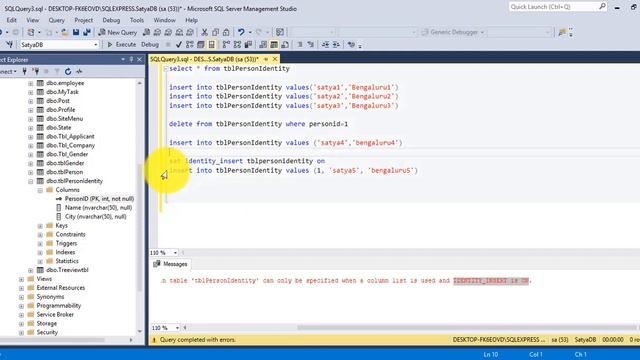The height and width of the screenshot is (360, 640).
Task: Select dbo.Tbl_Company in the tree
Action: [x=70, y=145]
